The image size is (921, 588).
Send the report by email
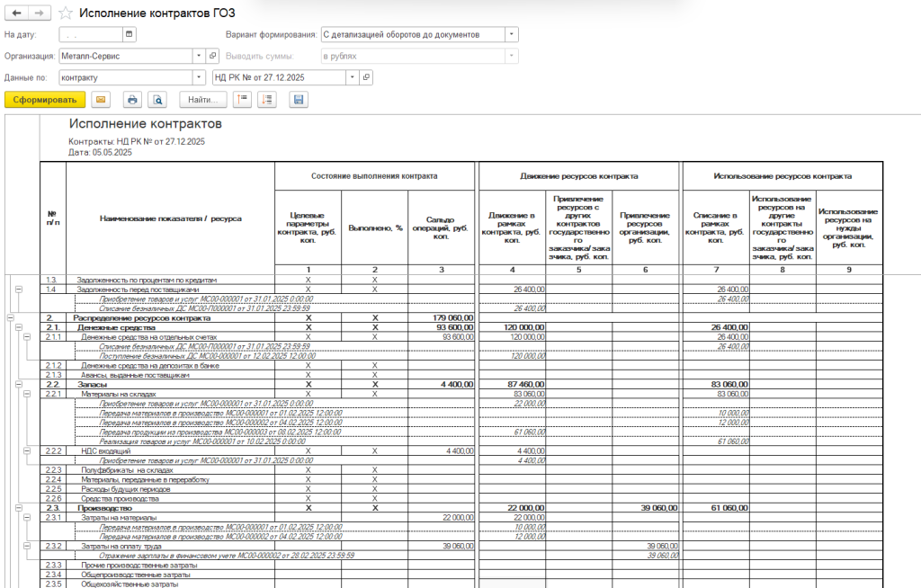click(x=101, y=100)
